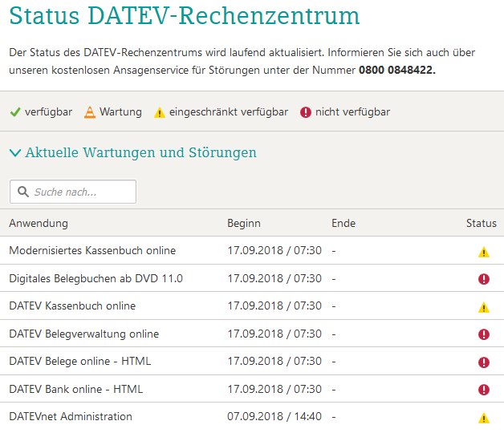The image size is (504, 433).
Task: Select the DATEV Bank online - HTML entry
Action: tap(76, 390)
